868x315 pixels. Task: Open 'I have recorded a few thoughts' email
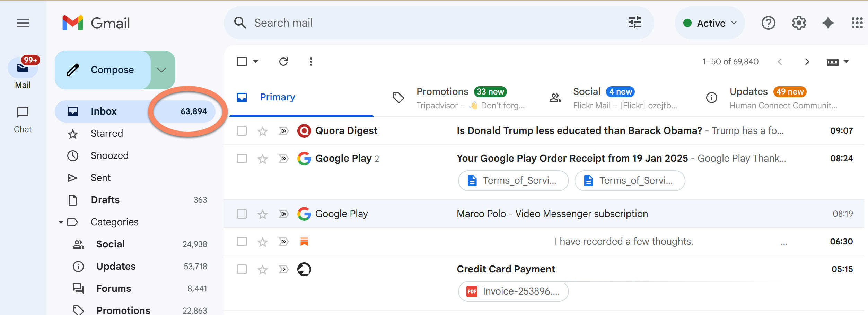(x=544, y=242)
